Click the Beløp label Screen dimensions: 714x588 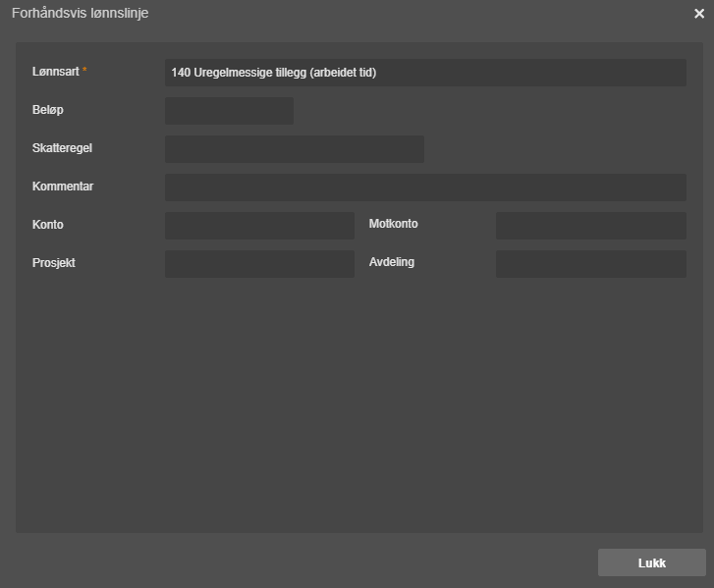pos(48,110)
